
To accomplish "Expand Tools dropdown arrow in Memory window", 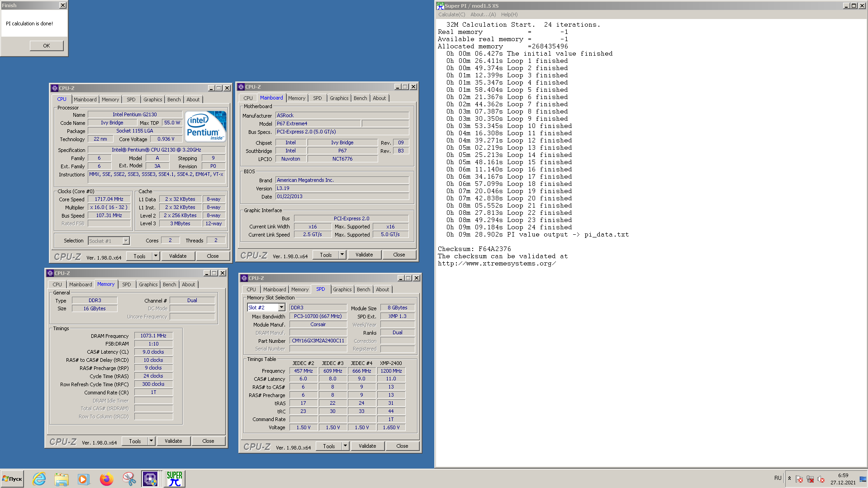I will click(151, 441).
